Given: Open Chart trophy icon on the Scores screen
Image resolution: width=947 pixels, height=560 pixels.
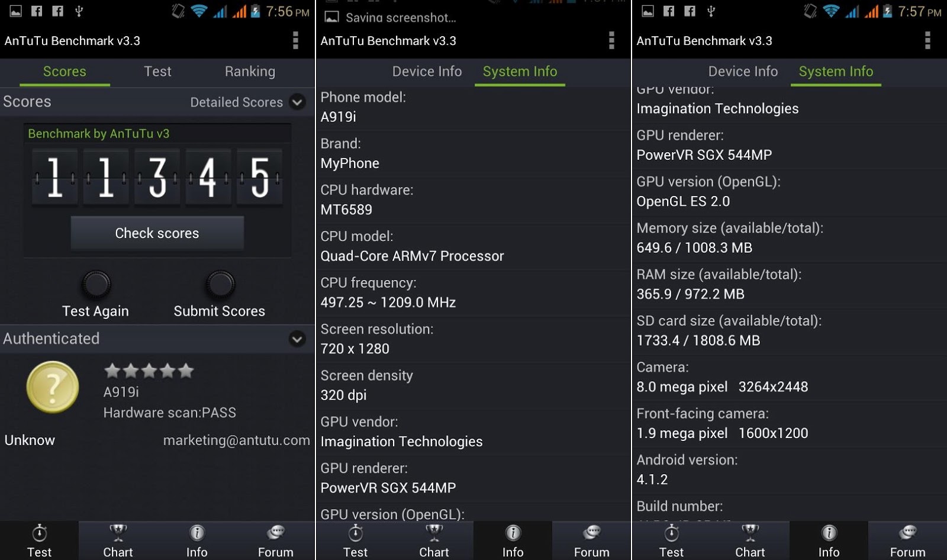Looking at the screenshot, I should pyautogui.click(x=118, y=533).
